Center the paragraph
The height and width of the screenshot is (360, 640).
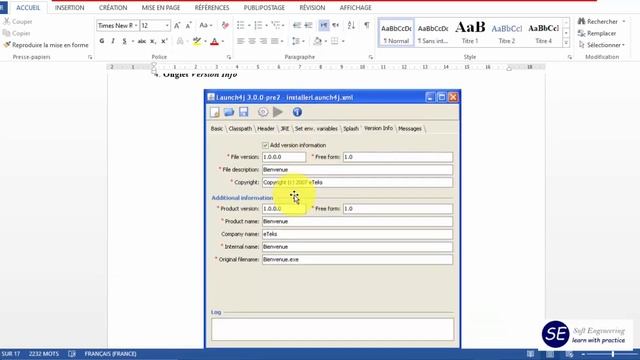click(252, 41)
